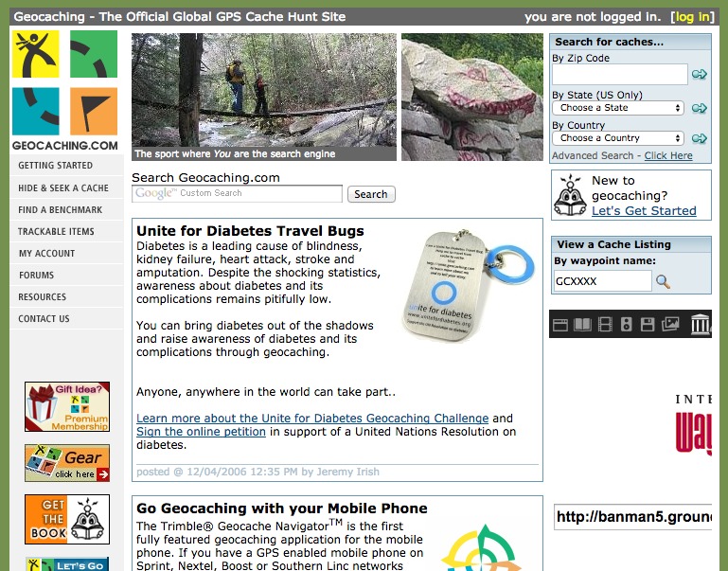Open the Internet Archive software floppy disk icon
Screen dimensions: 728x571
[x=648, y=324]
